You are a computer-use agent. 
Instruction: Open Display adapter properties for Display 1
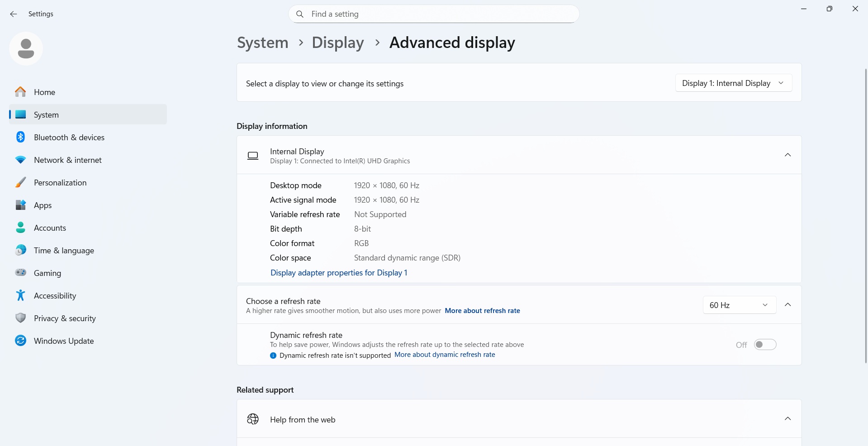coord(338,273)
